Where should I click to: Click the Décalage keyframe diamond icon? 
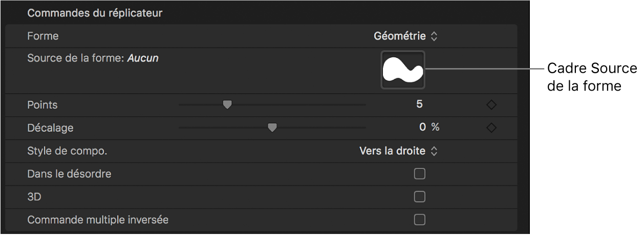(491, 127)
